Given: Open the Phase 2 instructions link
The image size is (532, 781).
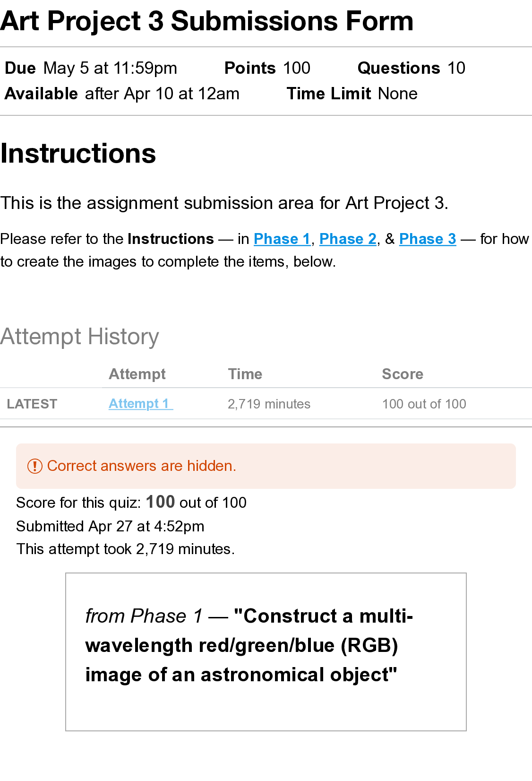Looking at the screenshot, I should coord(348,239).
